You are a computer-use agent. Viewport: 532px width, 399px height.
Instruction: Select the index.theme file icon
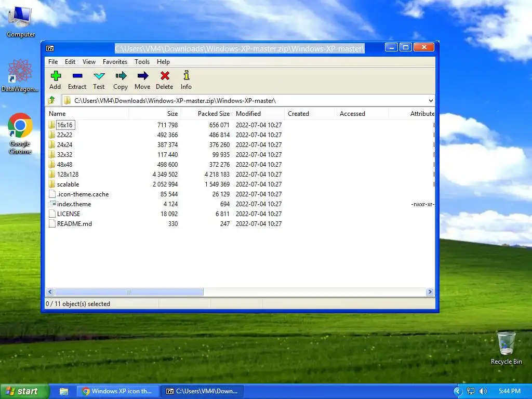52,204
